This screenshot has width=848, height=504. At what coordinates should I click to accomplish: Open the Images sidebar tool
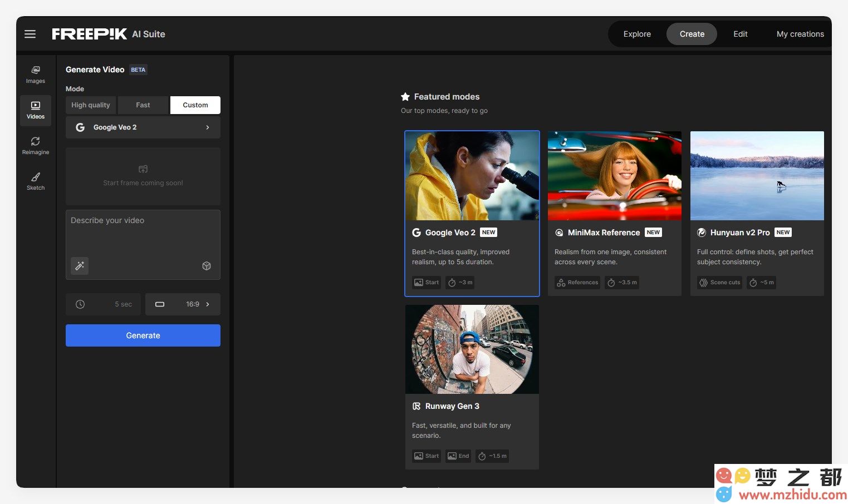(36, 75)
